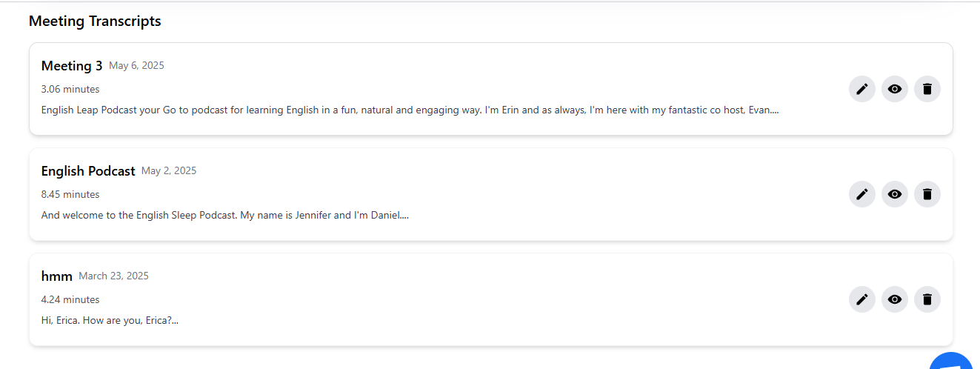Delete the Meeting 3 transcript

pyautogui.click(x=927, y=89)
